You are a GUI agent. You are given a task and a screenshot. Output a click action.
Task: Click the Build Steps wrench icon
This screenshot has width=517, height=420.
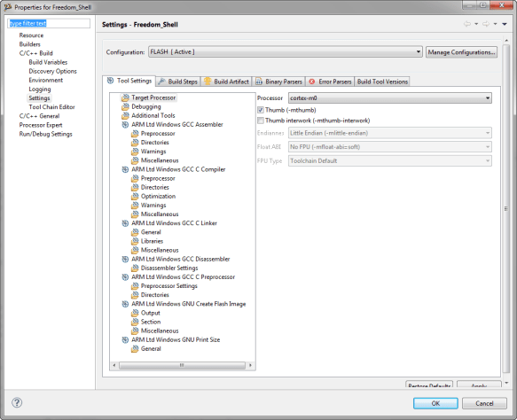pyautogui.click(x=161, y=82)
